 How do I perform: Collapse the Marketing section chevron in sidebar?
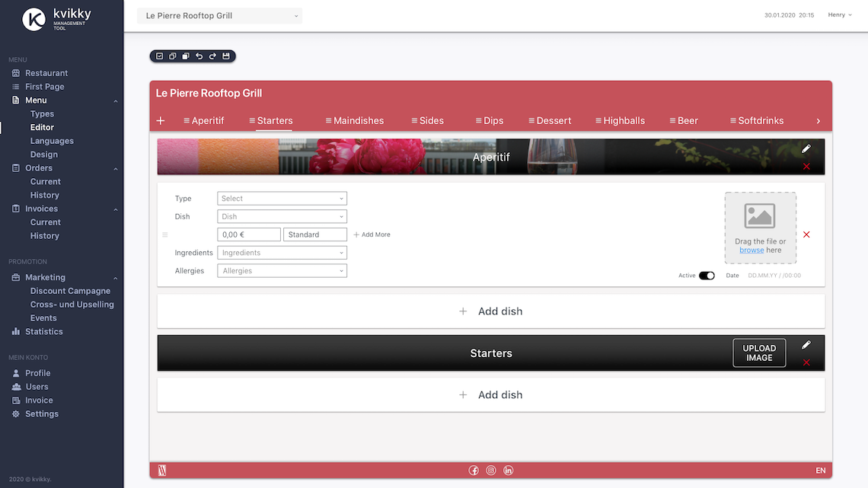pos(116,279)
